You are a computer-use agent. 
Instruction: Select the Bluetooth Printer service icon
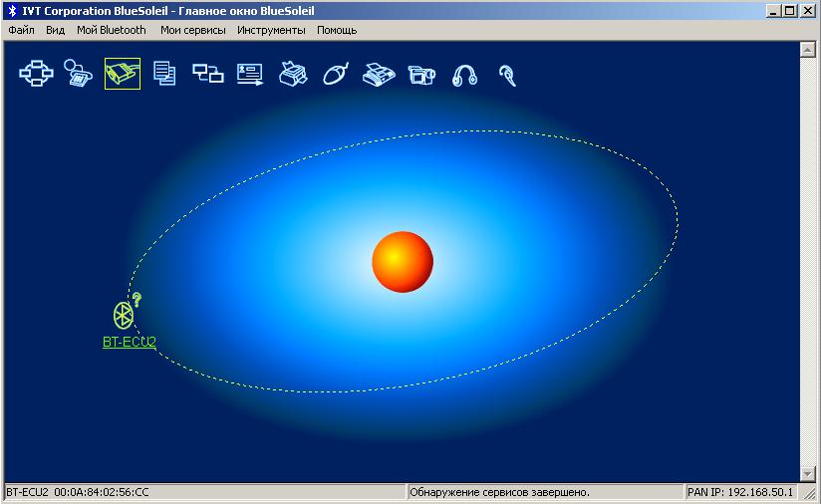coord(293,74)
